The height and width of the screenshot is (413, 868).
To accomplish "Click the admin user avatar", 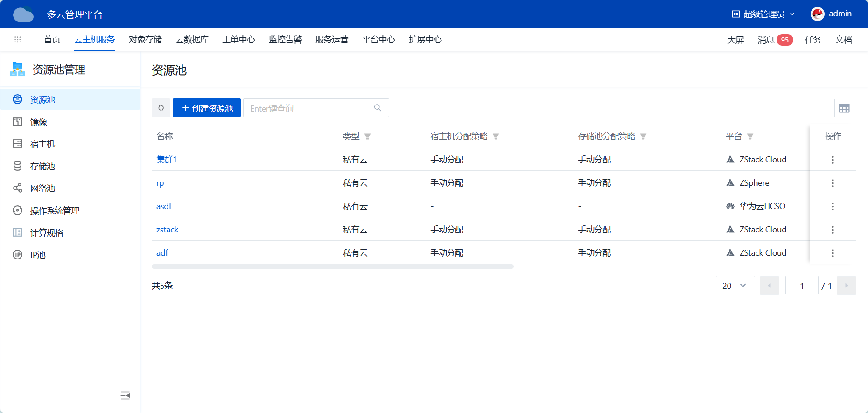I will coord(818,14).
